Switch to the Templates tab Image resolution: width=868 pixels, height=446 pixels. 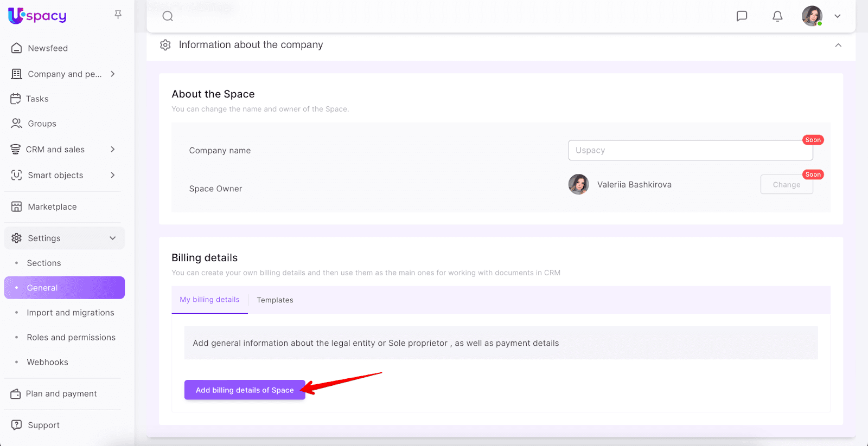(x=275, y=300)
